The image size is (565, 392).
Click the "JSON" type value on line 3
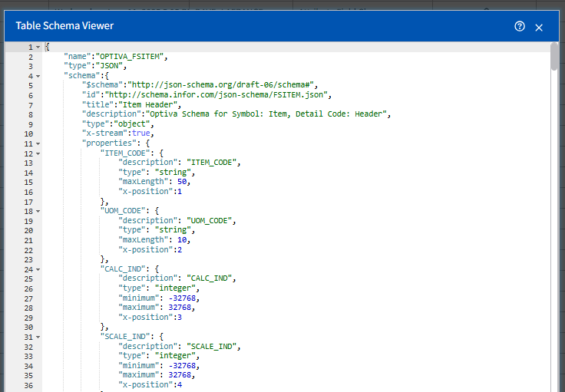[109, 66]
